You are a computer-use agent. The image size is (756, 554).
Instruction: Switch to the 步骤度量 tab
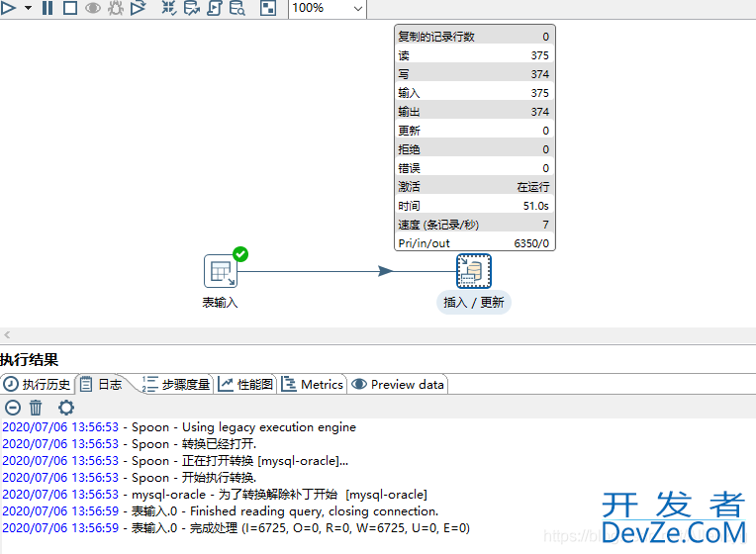176,384
